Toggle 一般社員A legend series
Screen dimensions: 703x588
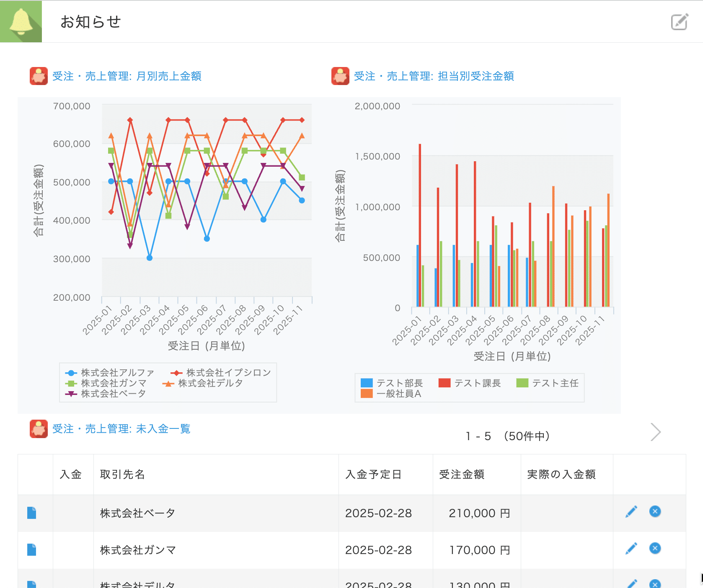391,394
